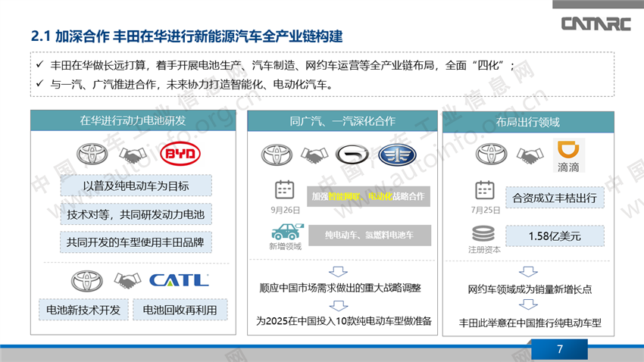Click the grey 加强智能网联、电动化战略合作 box
644x362 pixels.
[x=368, y=196]
